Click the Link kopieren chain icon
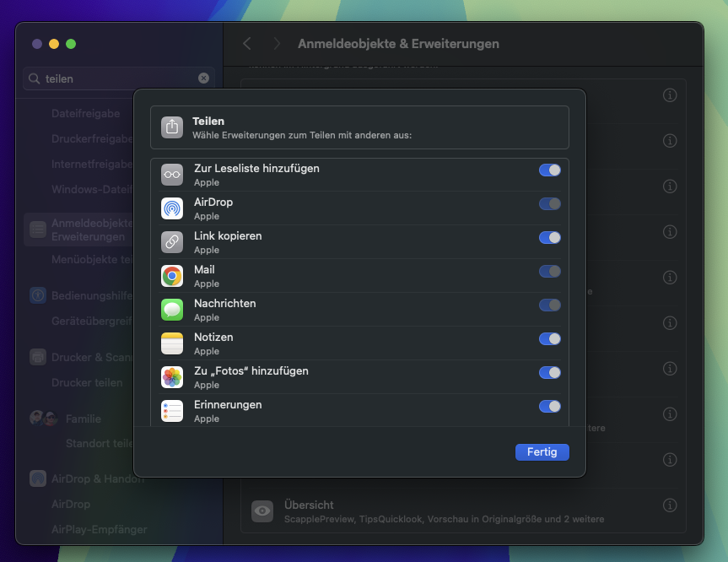Screen dimensions: 728x562 point(172,242)
